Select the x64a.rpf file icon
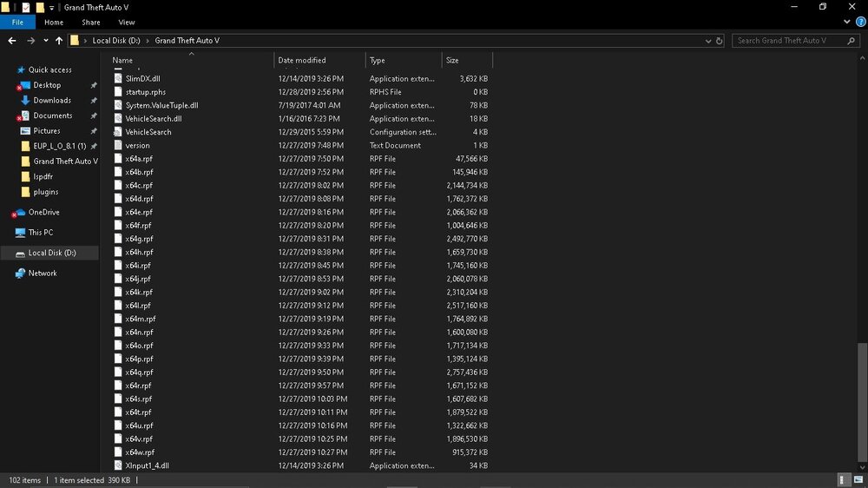 118,158
